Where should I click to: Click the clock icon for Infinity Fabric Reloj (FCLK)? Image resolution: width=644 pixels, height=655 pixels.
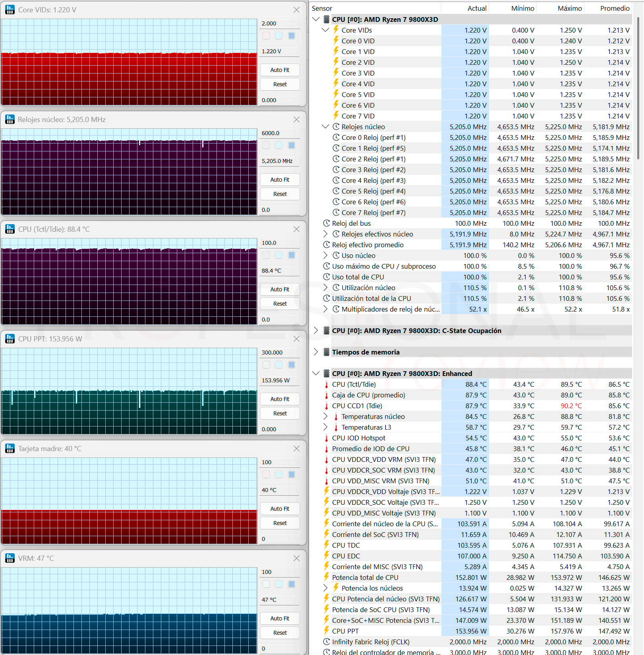coord(327,642)
